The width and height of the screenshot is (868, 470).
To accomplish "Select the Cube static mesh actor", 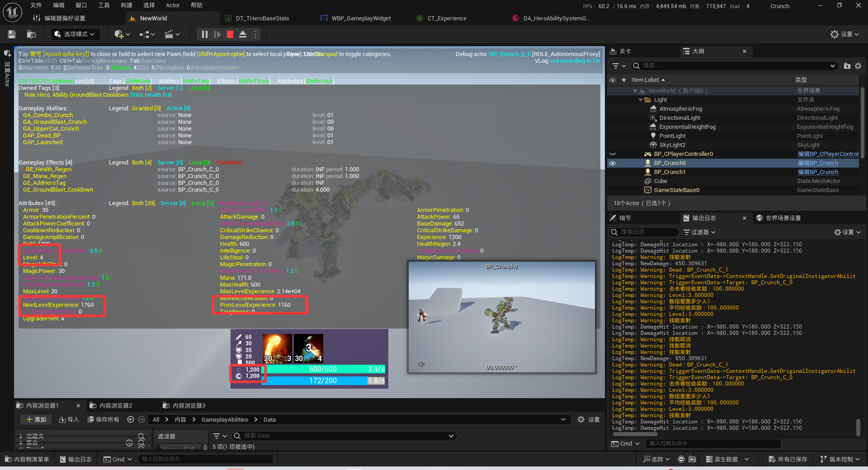I will click(660, 181).
